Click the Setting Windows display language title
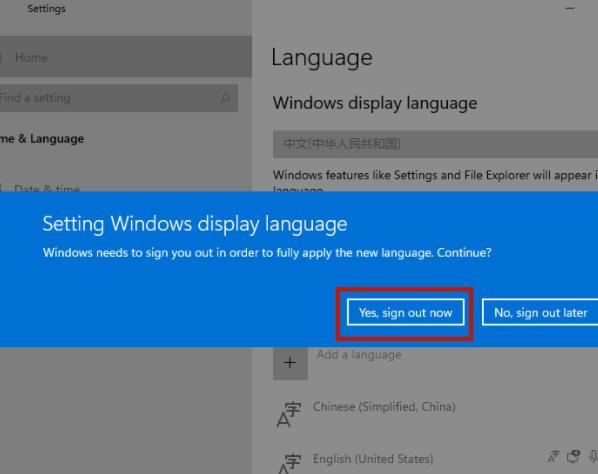This screenshot has width=598, height=474. [x=195, y=224]
